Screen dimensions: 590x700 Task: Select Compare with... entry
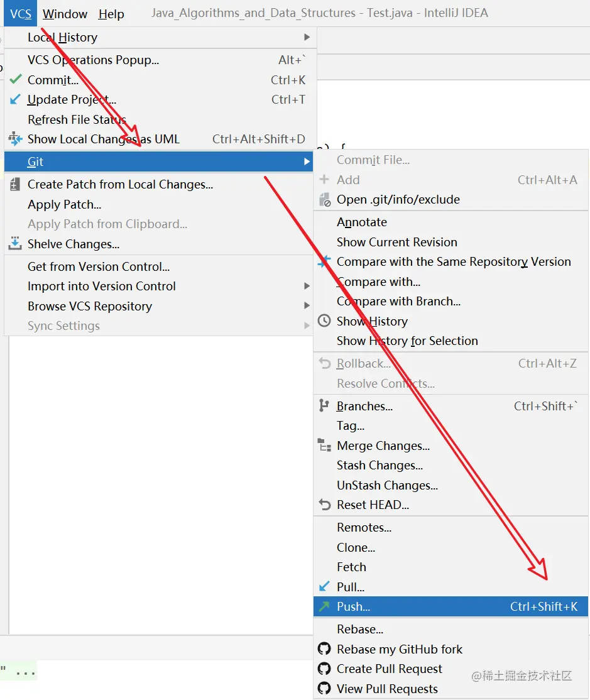[x=451, y=282]
